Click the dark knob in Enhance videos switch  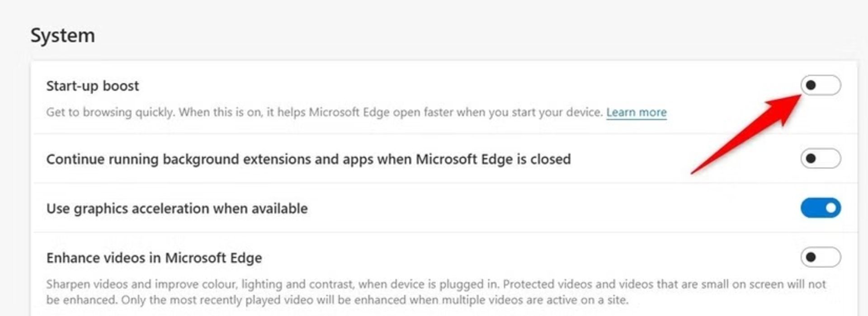coord(811,257)
